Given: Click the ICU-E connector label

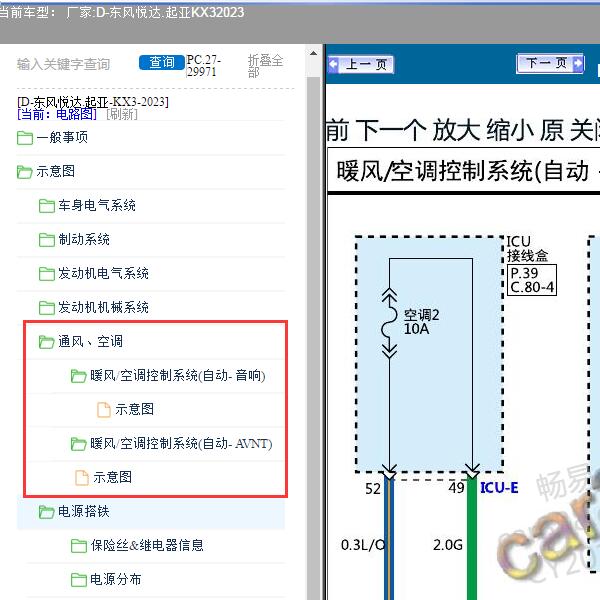Looking at the screenshot, I should pyautogui.click(x=499, y=488).
